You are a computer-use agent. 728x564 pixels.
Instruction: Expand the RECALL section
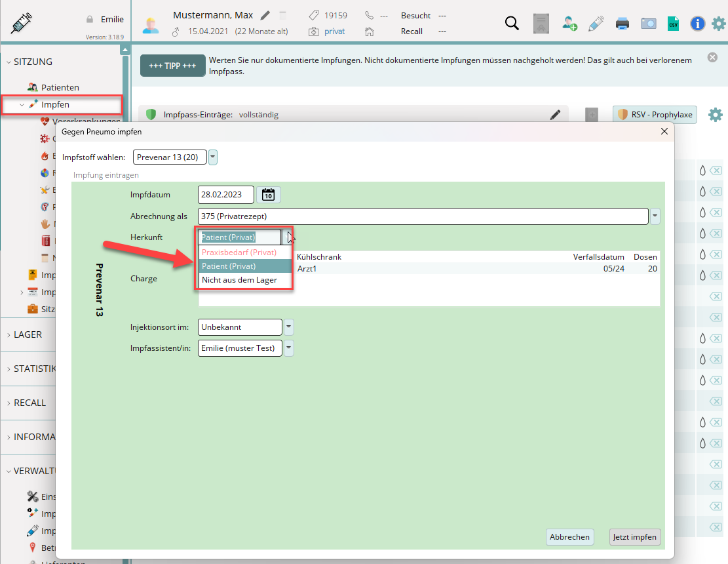pyautogui.click(x=9, y=403)
